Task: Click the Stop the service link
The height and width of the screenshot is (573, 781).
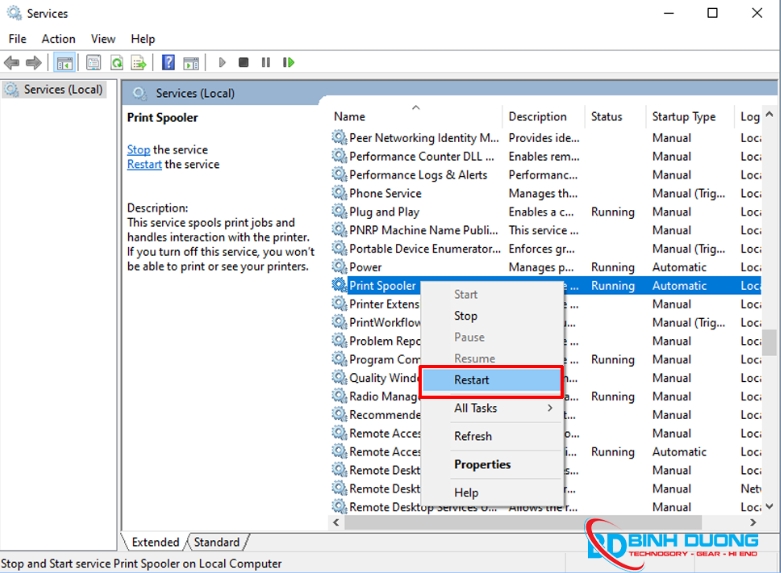Action: pyautogui.click(x=138, y=150)
